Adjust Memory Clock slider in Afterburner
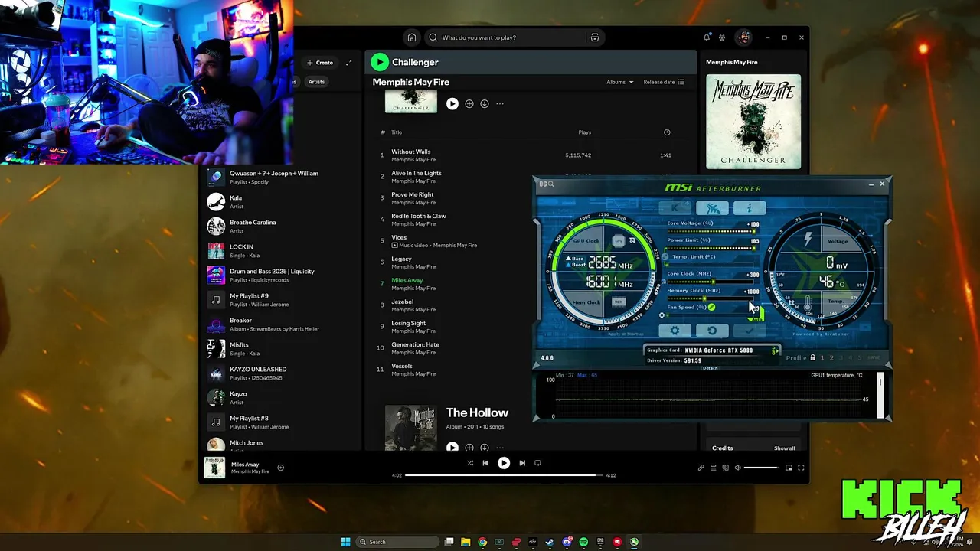This screenshot has height=551, width=980. [711, 298]
